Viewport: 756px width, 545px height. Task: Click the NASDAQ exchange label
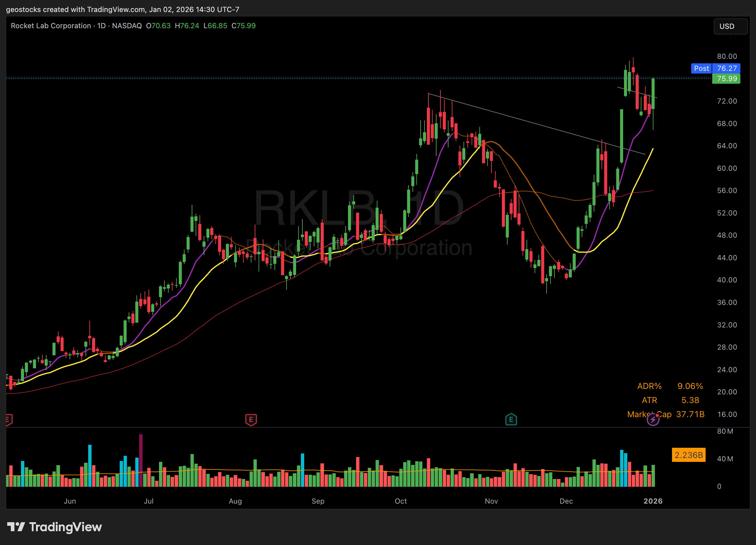(x=127, y=26)
